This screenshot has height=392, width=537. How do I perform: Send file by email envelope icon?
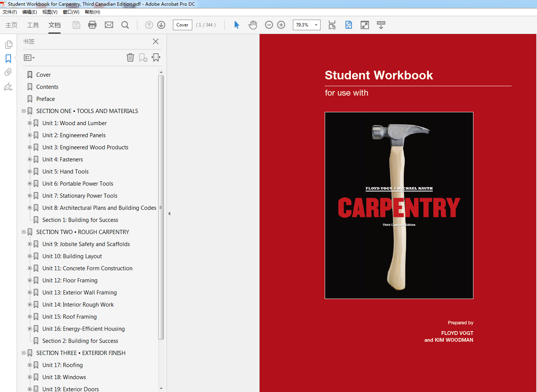point(109,25)
